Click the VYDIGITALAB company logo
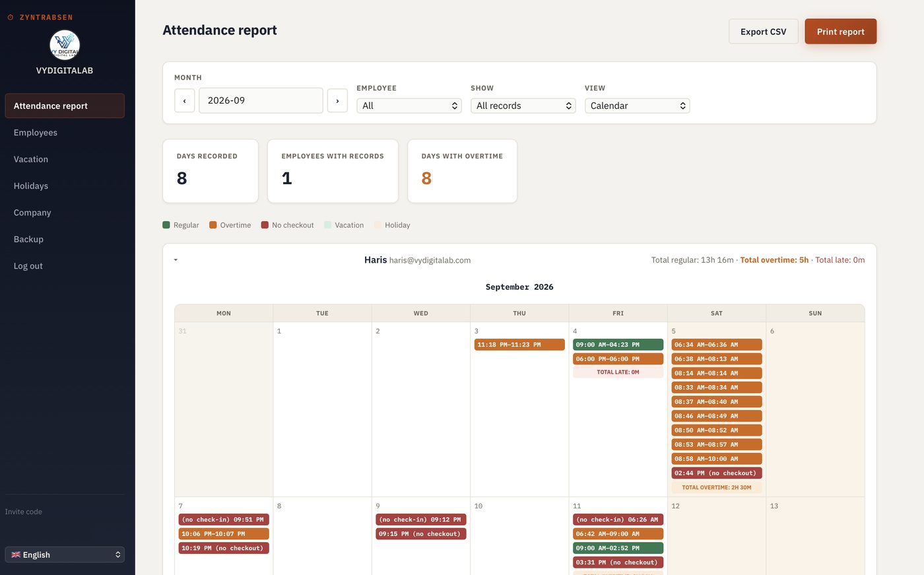Viewport: 924px width, 575px height. 65,45
